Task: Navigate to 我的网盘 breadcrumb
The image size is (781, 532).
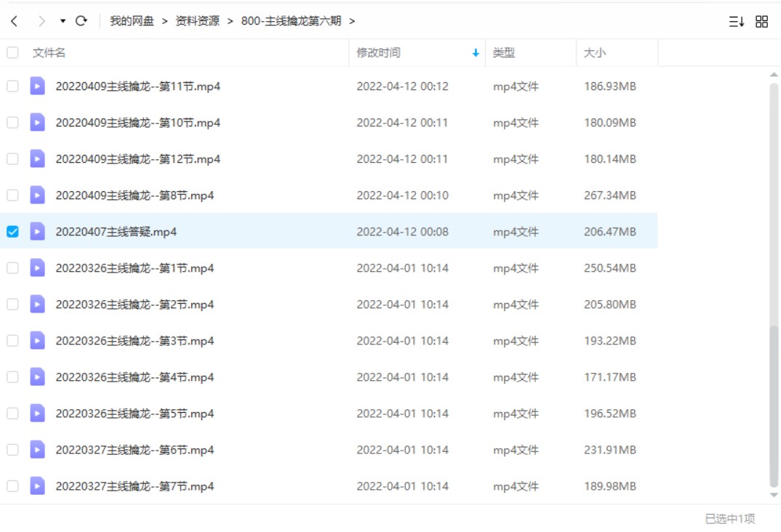Action: (132, 21)
